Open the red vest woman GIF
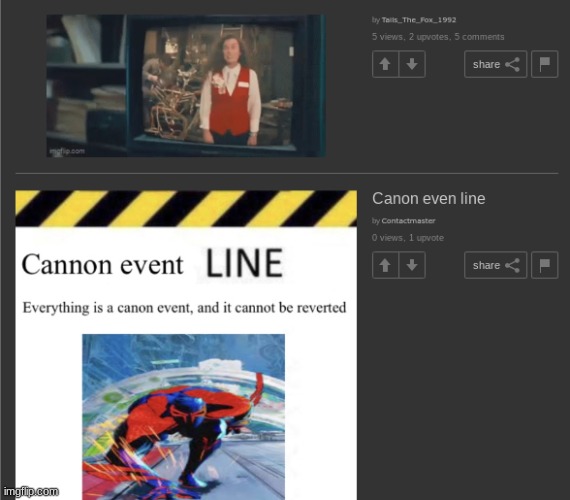570x500 pixels. click(186, 86)
